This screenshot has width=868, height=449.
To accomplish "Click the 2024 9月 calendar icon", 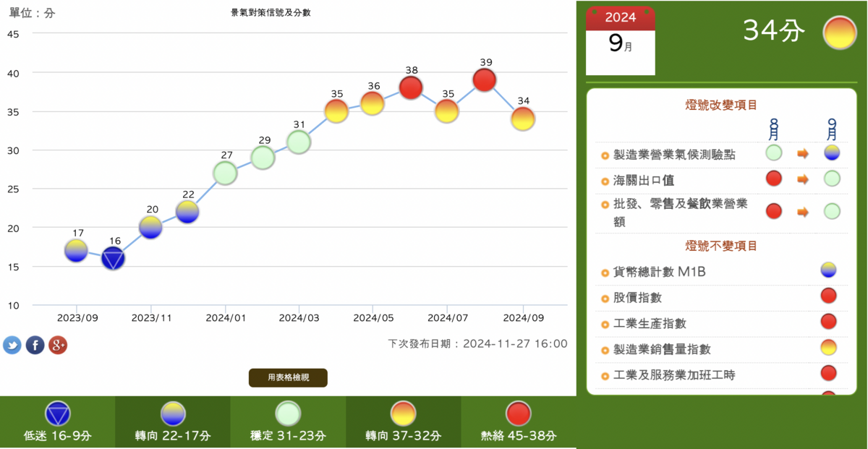I will click(620, 40).
